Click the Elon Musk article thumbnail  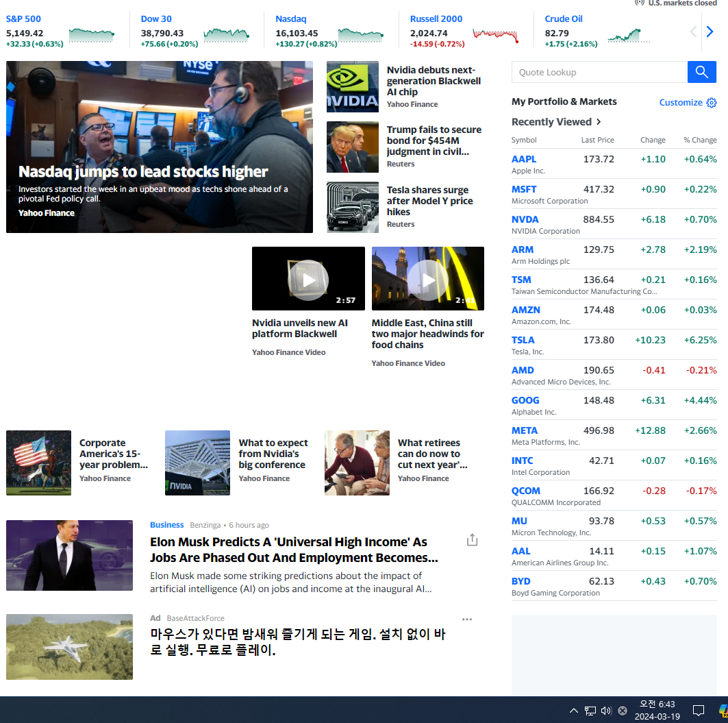tap(69, 555)
